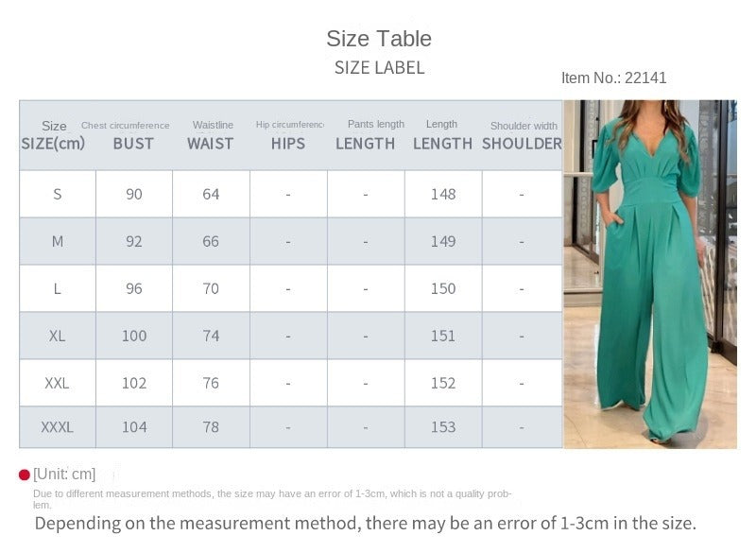Click the red dot beside Unit: cm
The height and width of the screenshot is (553, 756).
(25, 475)
